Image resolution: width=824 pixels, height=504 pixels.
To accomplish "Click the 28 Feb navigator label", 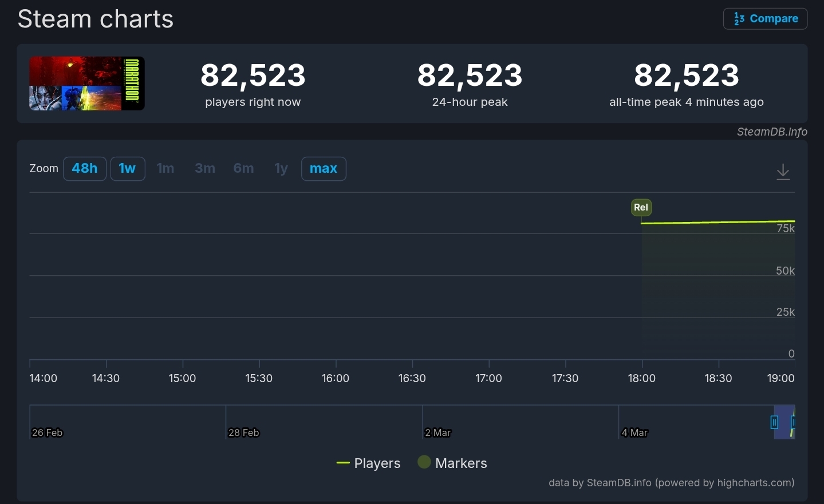I will (x=244, y=432).
